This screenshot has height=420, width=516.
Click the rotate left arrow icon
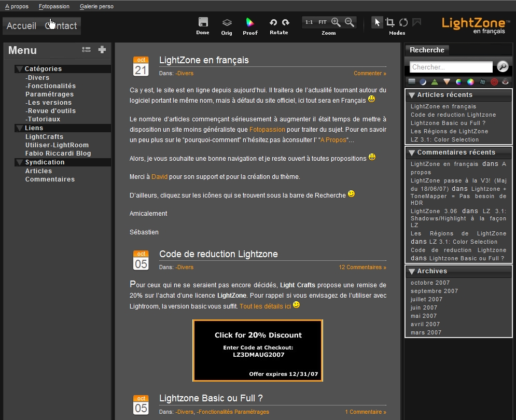[273, 22]
